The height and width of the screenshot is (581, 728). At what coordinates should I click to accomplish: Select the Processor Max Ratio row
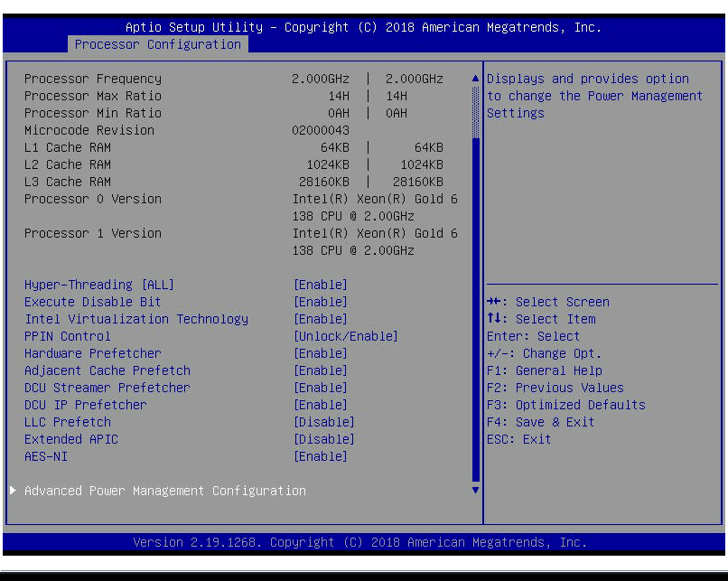(x=93, y=95)
